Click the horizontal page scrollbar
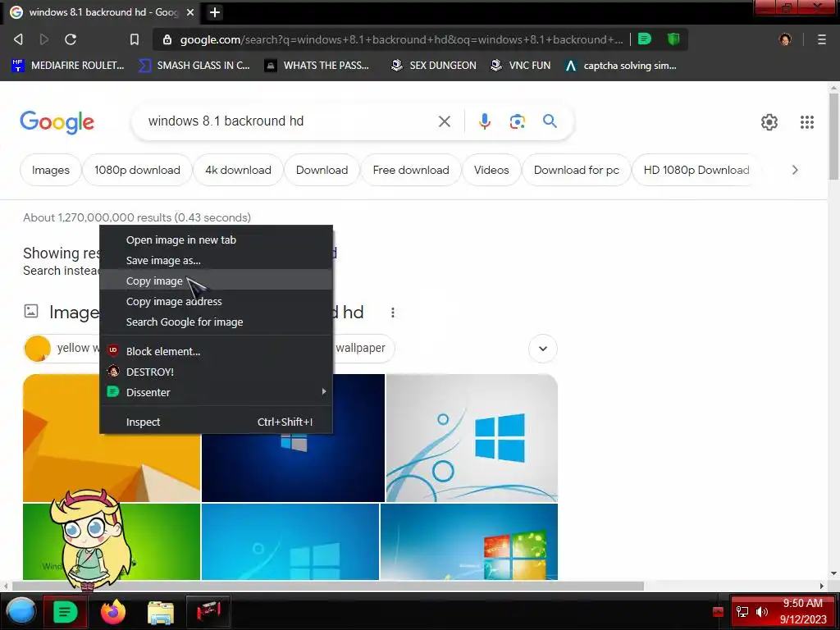This screenshot has height=630, width=840. [x=327, y=586]
